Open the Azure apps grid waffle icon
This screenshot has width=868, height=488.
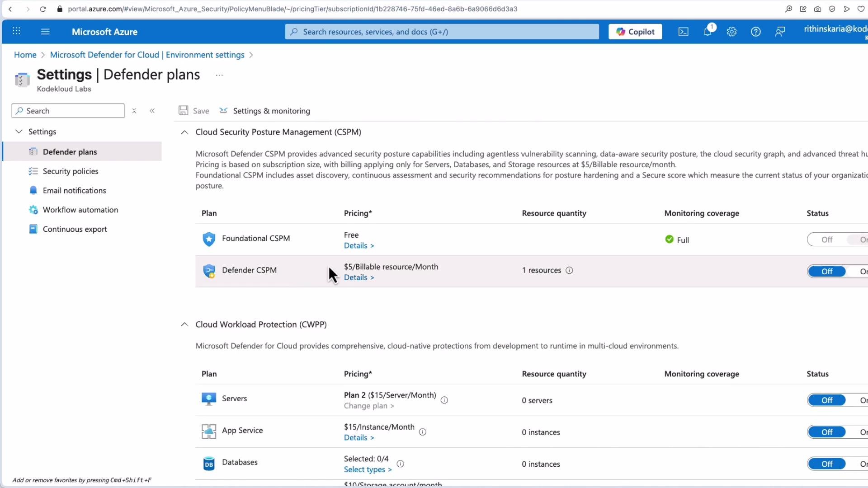(x=16, y=31)
